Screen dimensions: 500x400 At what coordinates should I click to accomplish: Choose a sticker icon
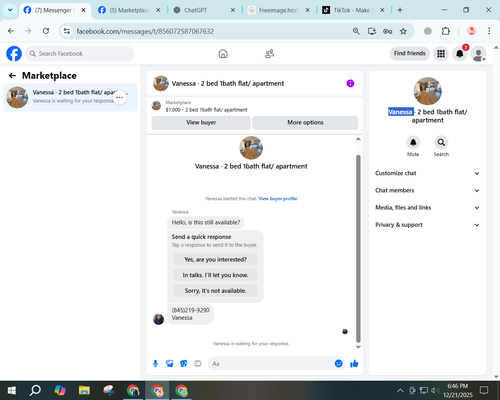tap(184, 364)
